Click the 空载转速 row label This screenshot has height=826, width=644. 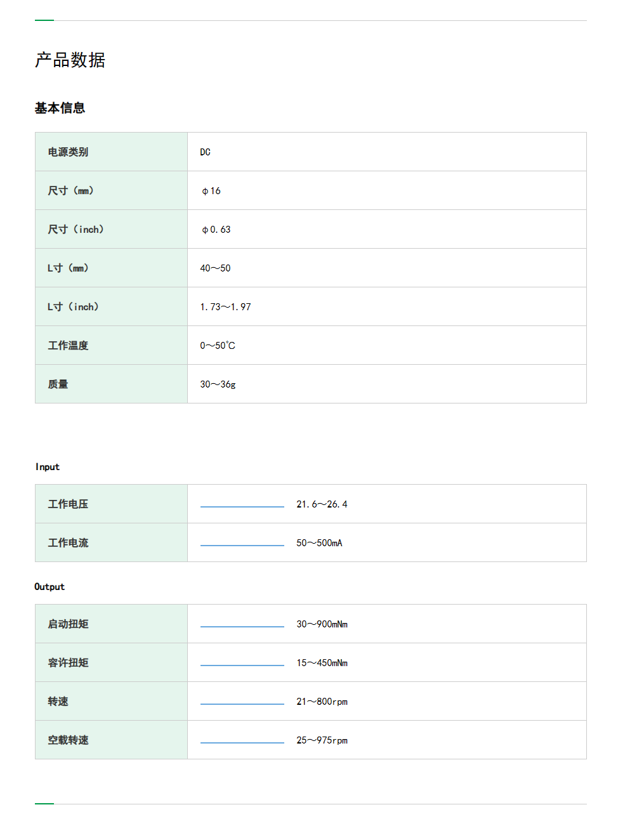[68, 740]
